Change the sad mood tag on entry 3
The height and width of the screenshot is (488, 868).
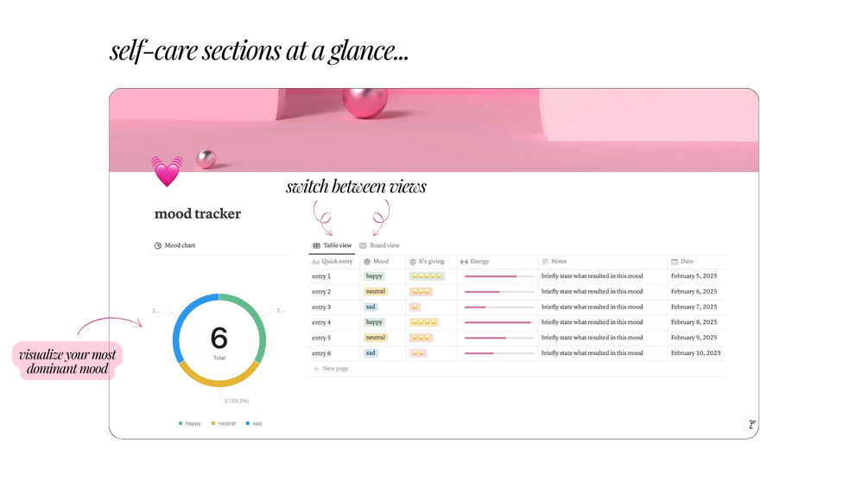[371, 307]
